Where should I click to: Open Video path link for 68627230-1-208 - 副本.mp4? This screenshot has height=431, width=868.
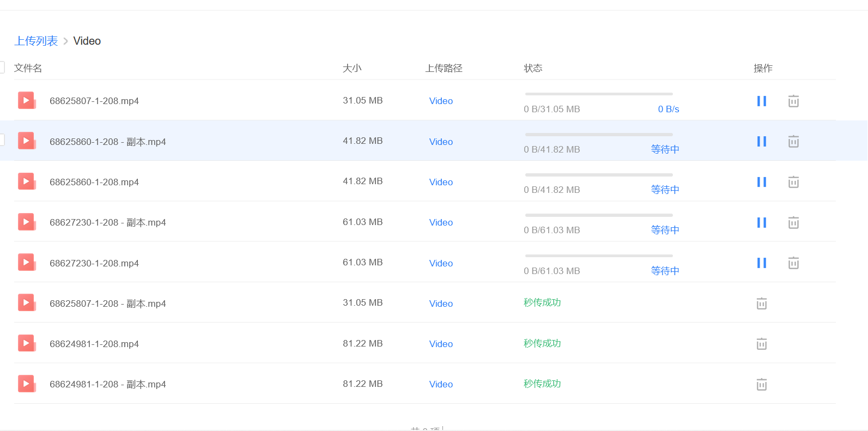tap(441, 222)
